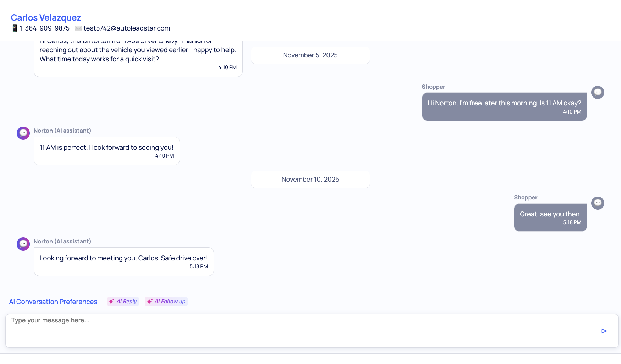Click the shopper avatar beside the 11 AM question
Viewport: 621px width, 364px height.
[598, 93]
